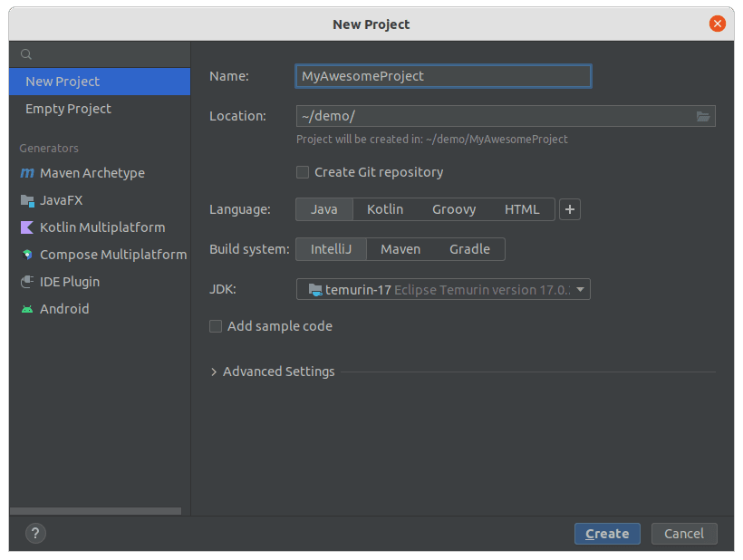Expand the Advanced Settings section
This screenshot has height=560, width=743.
click(214, 372)
